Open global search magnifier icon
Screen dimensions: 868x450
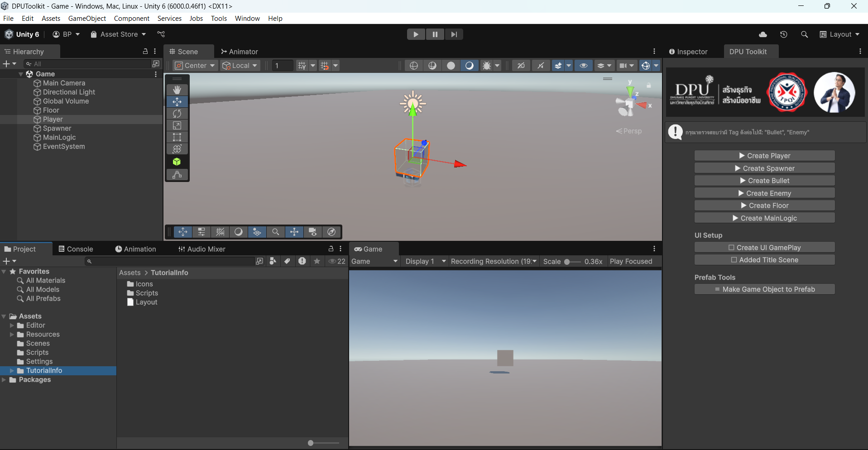(804, 34)
